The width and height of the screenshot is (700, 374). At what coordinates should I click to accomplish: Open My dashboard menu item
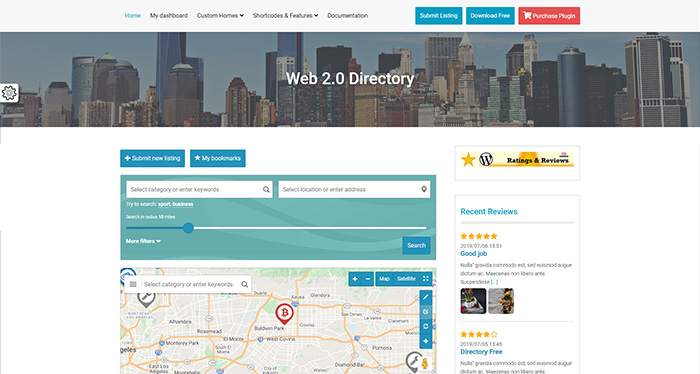pyautogui.click(x=169, y=16)
